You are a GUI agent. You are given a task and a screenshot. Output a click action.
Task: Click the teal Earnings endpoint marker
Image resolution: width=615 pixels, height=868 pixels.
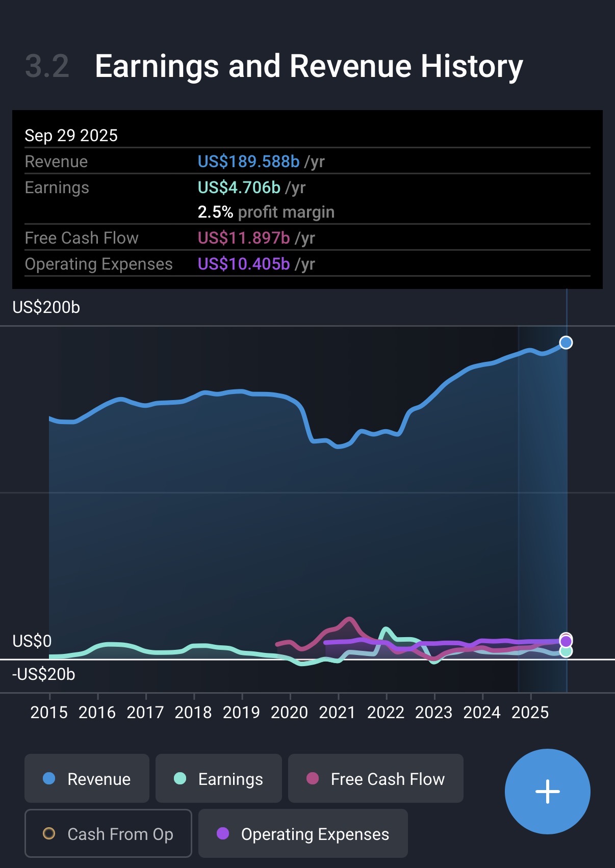click(566, 651)
